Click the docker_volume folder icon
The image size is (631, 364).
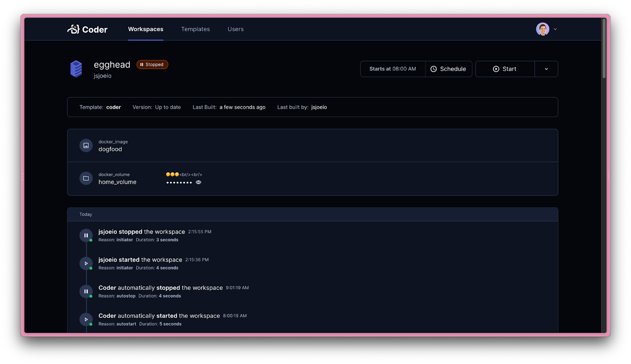pos(86,178)
